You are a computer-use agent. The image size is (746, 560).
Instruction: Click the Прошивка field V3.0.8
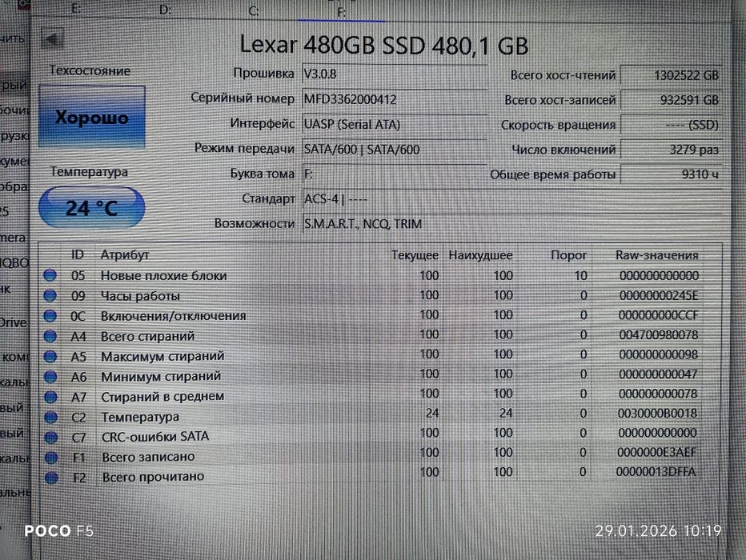click(394, 74)
